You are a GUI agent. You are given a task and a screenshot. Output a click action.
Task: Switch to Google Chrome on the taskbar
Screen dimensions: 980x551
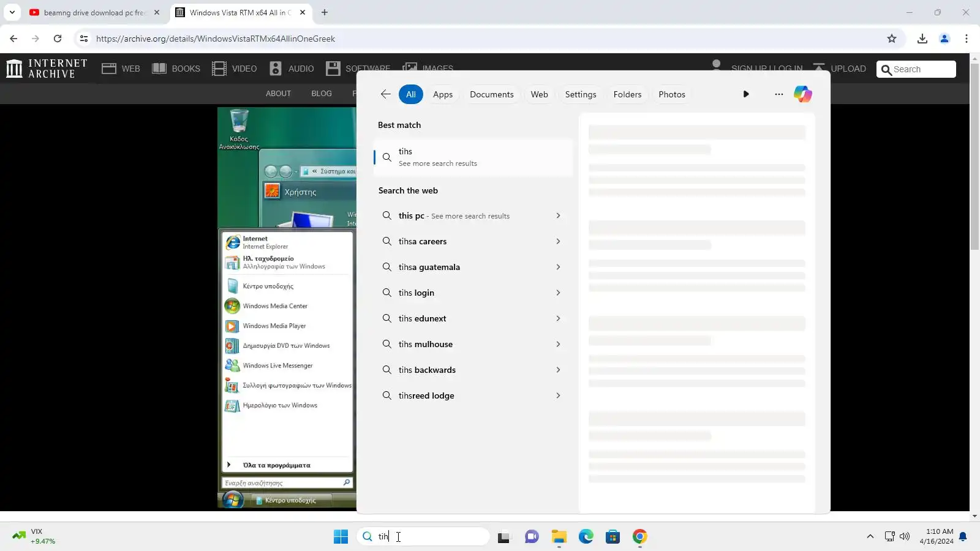click(640, 537)
